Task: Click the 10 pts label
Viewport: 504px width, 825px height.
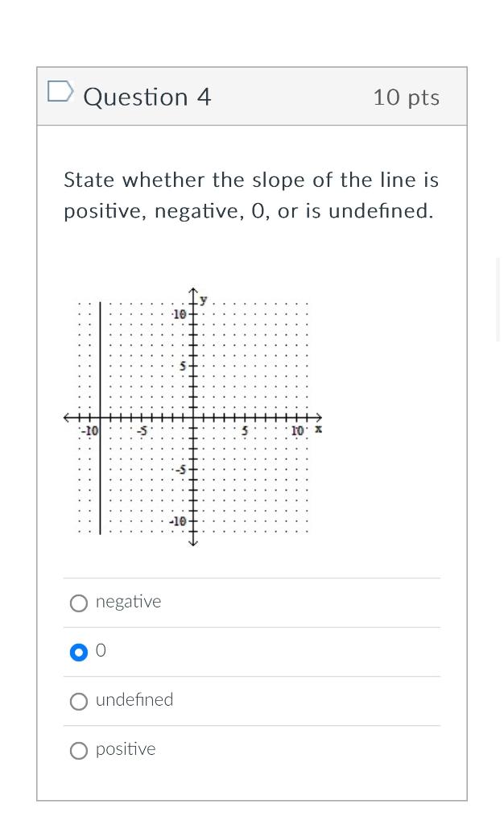Action: point(406,97)
